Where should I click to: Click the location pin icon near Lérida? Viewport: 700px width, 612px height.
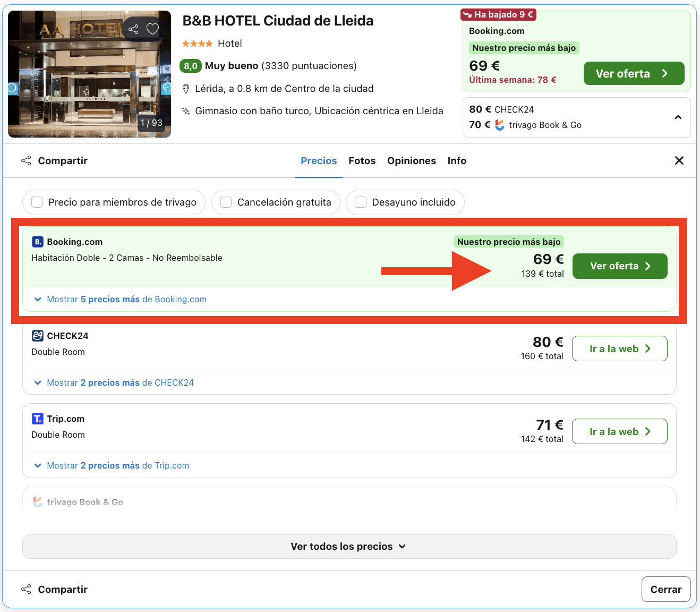tap(186, 88)
